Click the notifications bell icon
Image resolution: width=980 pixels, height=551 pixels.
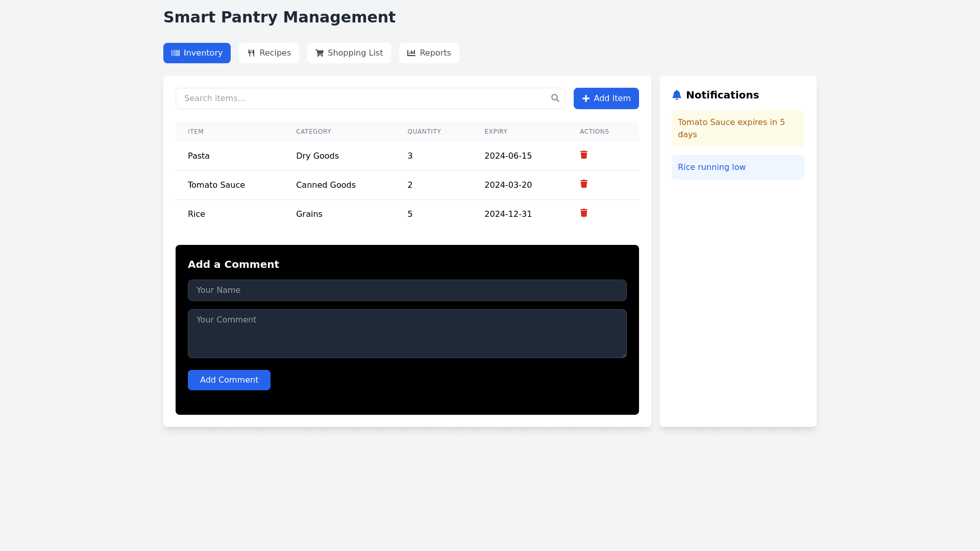pyautogui.click(x=677, y=95)
